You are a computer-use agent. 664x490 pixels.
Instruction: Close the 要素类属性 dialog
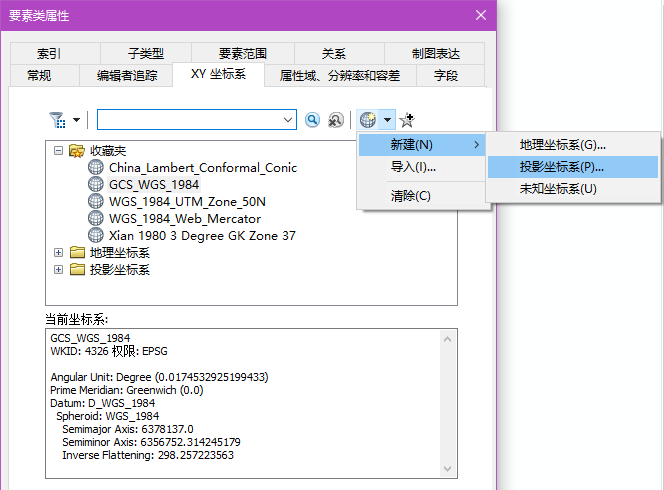pos(481,15)
